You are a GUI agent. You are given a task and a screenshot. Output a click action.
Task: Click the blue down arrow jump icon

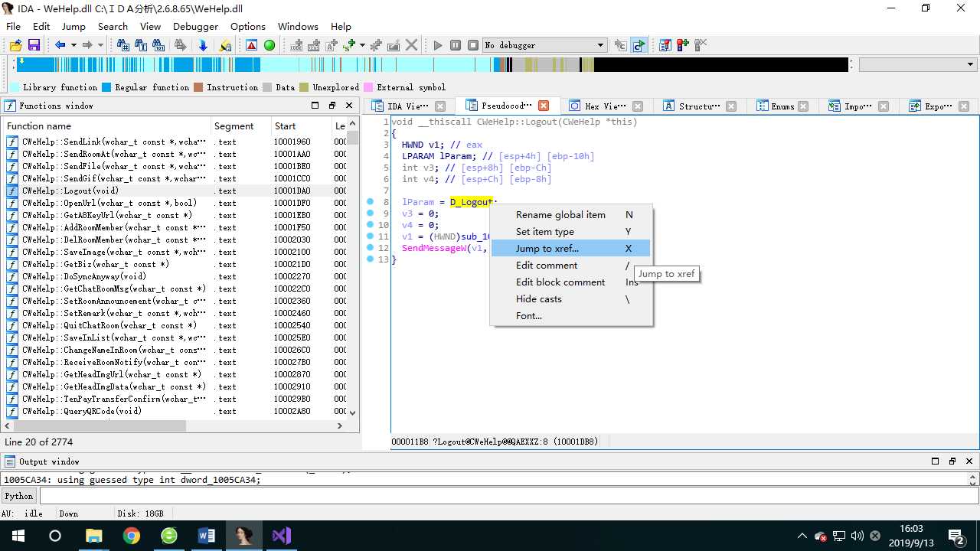click(203, 45)
